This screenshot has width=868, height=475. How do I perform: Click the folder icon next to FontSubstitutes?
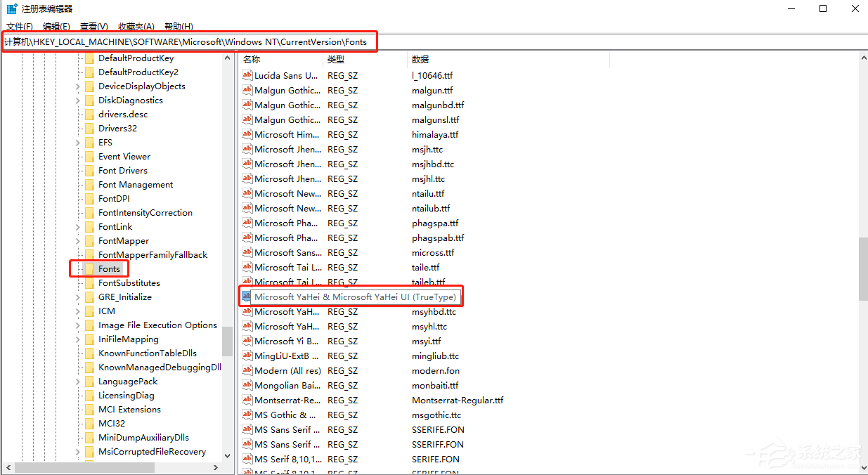tap(89, 282)
